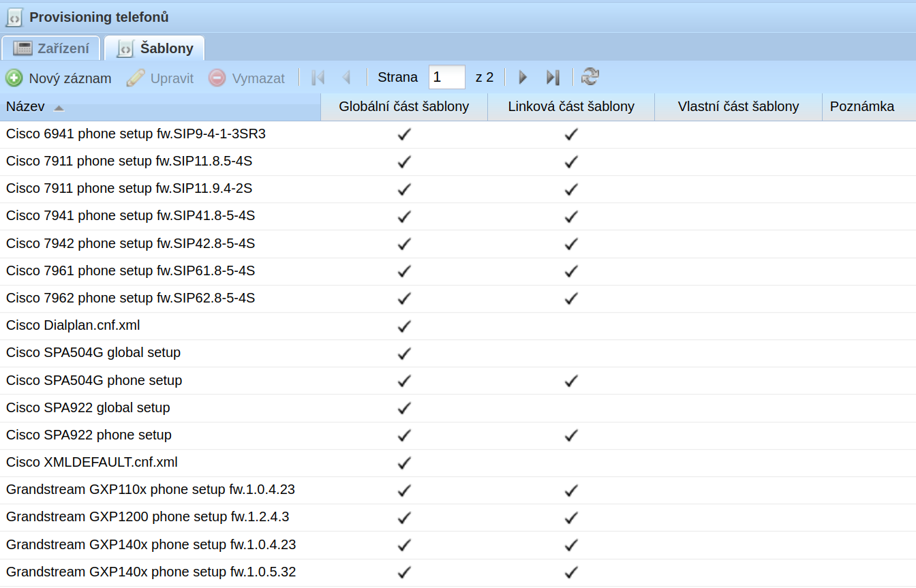Select the Cisco Dialplan.cnf.xml row
Screen dimensions: 916x588
[458, 326]
